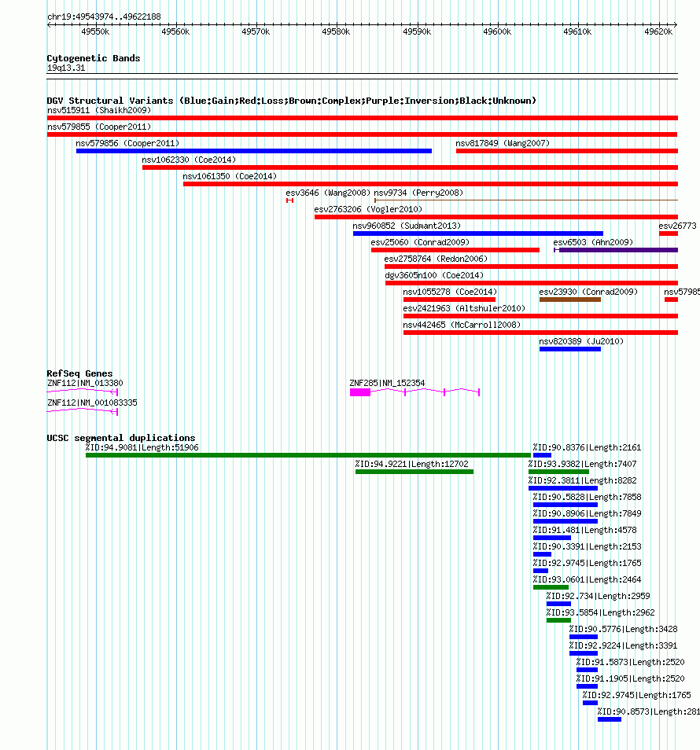Select the Cytogenetic Bands track title
The height and width of the screenshot is (750, 700).
point(94,58)
